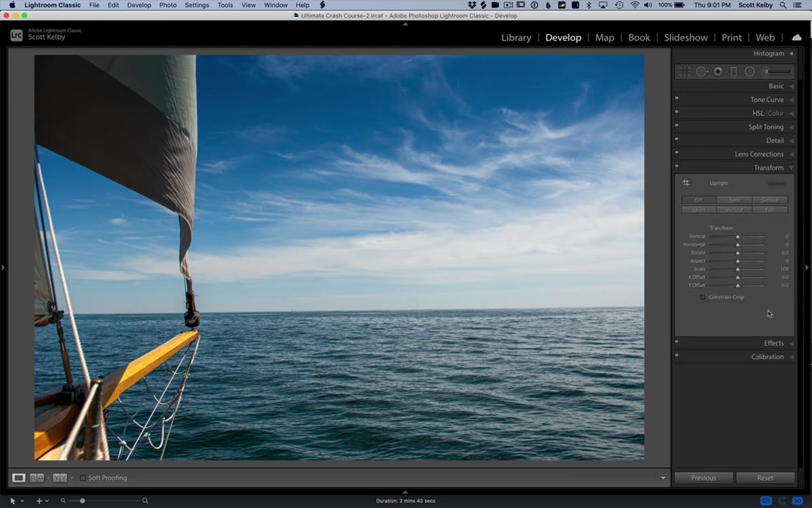Adjust the Rotate transform slider
Screen dimensions: 812x508
point(738,253)
